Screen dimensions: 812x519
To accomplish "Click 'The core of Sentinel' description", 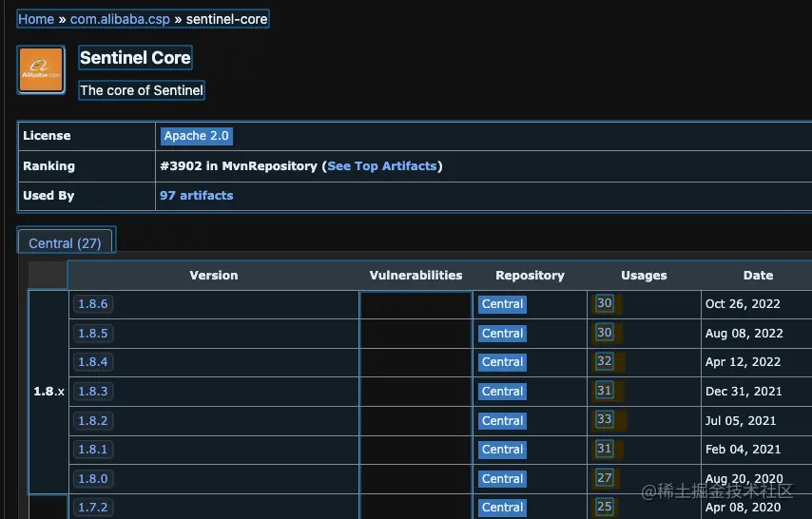I will tap(142, 90).
